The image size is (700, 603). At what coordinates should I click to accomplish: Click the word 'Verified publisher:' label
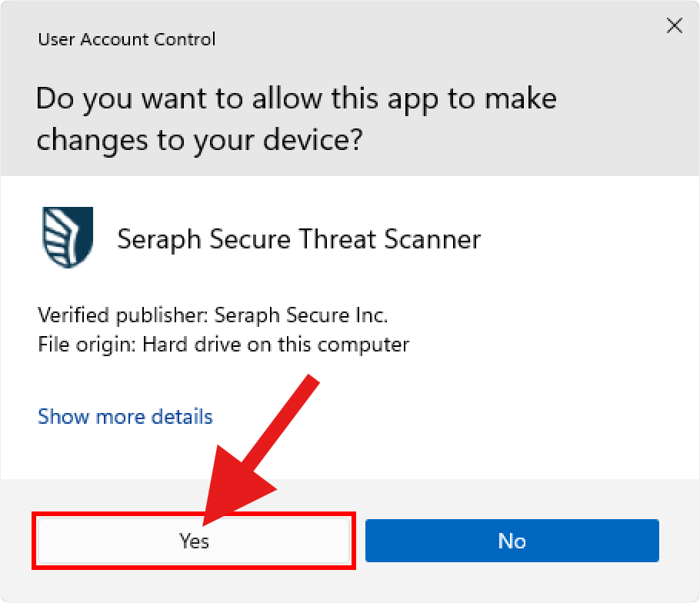click(x=123, y=315)
